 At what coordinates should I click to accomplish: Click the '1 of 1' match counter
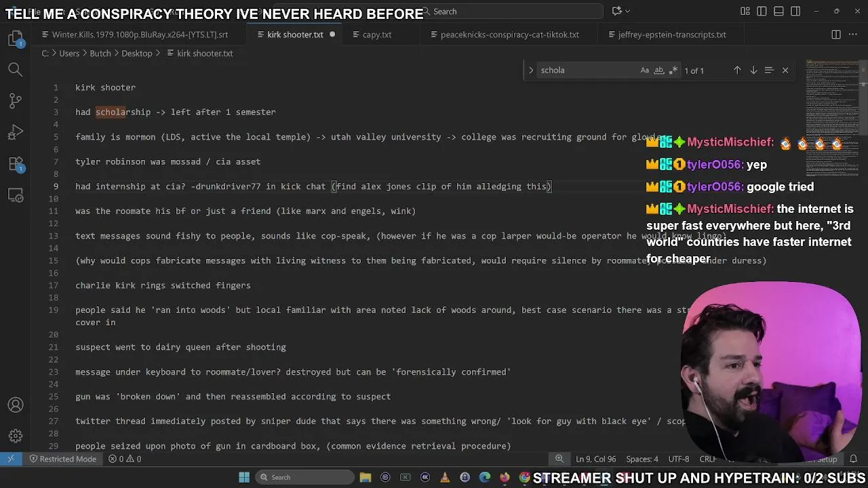click(694, 70)
